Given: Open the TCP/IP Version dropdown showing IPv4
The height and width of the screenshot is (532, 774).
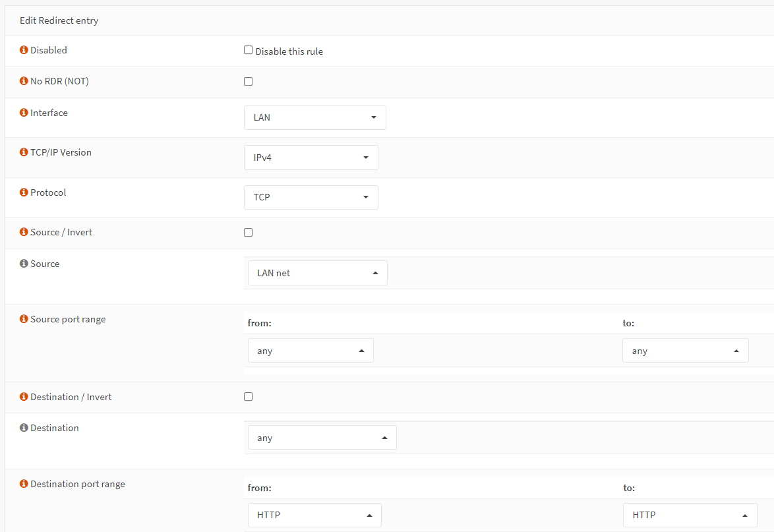Looking at the screenshot, I should pyautogui.click(x=311, y=158).
